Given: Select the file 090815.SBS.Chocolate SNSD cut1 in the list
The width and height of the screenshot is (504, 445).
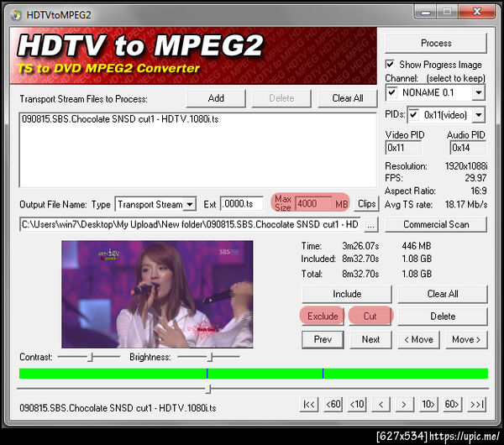Looking at the screenshot, I should [x=120, y=119].
